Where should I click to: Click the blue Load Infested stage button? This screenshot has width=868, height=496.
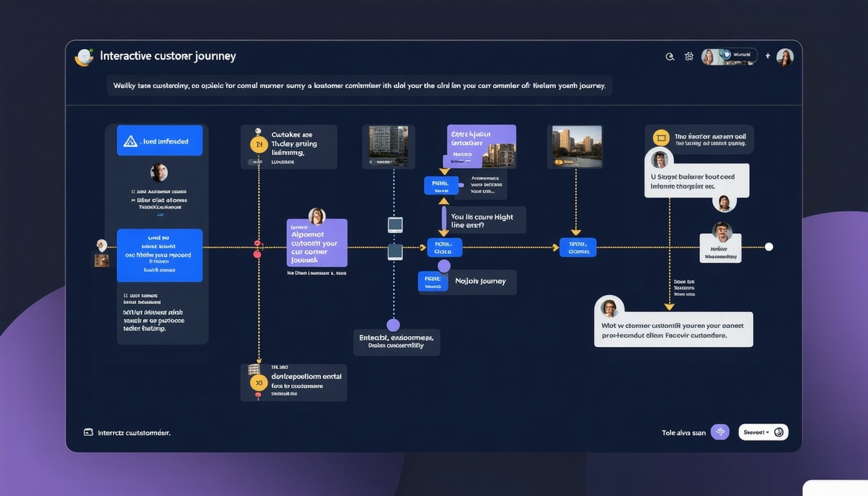(x=159, y=139)
